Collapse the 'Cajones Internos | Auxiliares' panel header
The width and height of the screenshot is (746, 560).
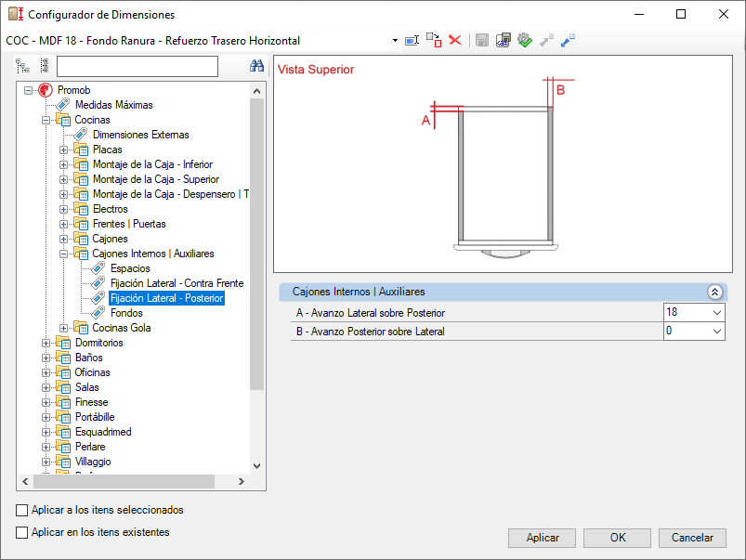tap(714, 293)
